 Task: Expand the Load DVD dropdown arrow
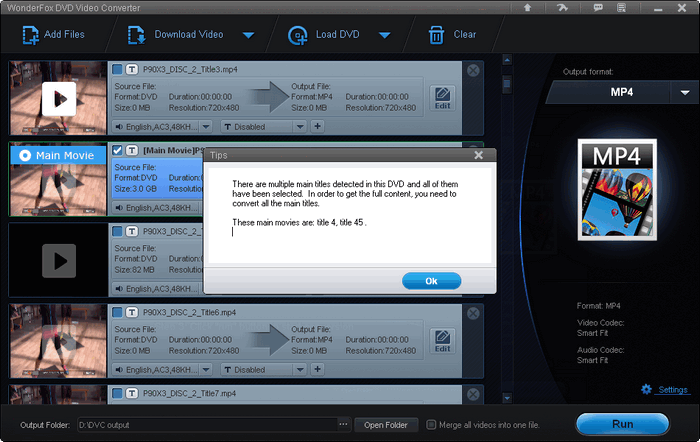coord(384,35)
